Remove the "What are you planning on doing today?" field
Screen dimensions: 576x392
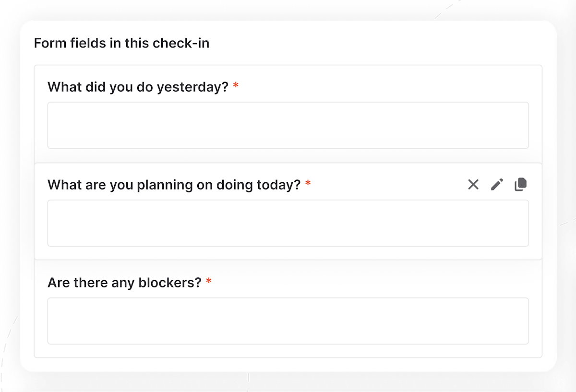pos(473,185)
